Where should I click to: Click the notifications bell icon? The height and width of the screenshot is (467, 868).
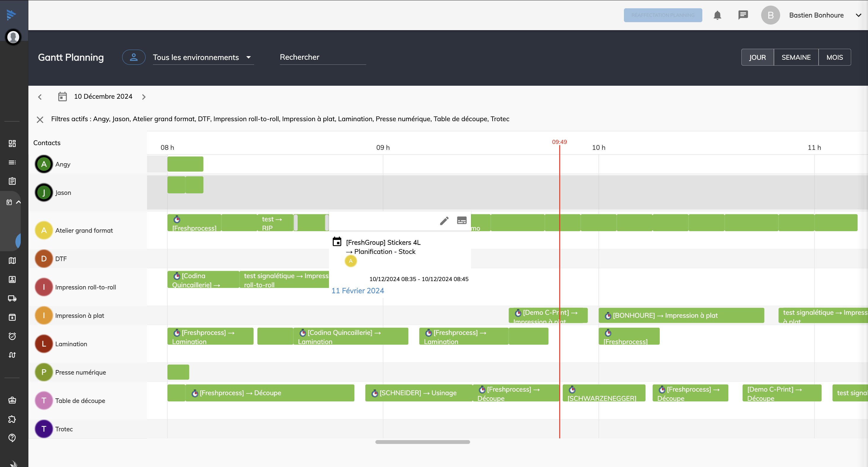717,15
